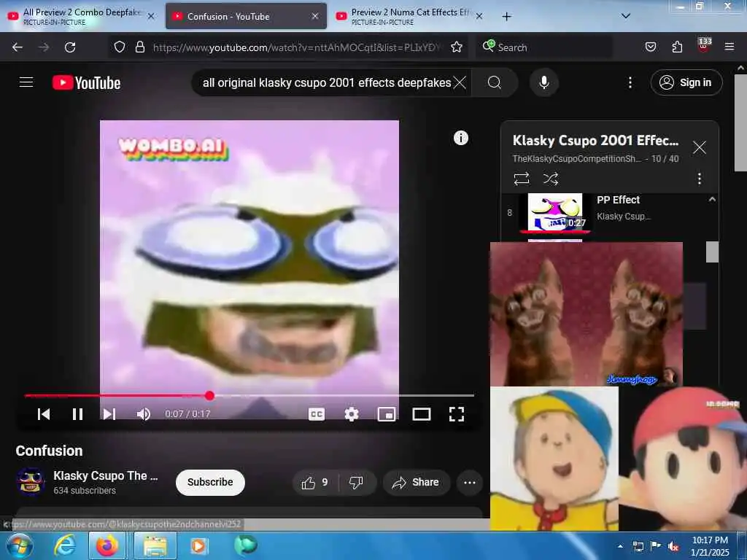Enter fullscreen mode
This screenshot has width=747, height=560.
457,414
